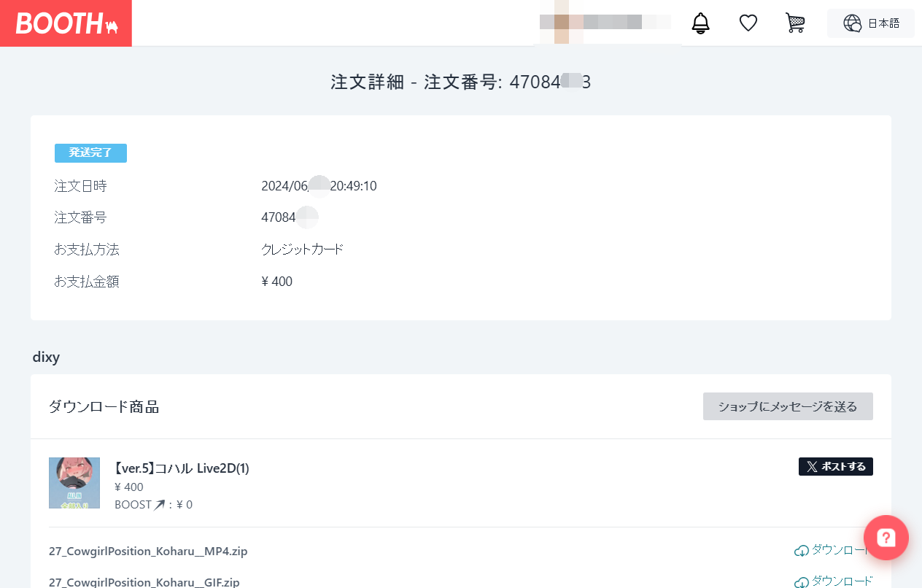
Task: Open the 【ver.5】コハル Live2D(1) product title
Action: pos(182,468)
